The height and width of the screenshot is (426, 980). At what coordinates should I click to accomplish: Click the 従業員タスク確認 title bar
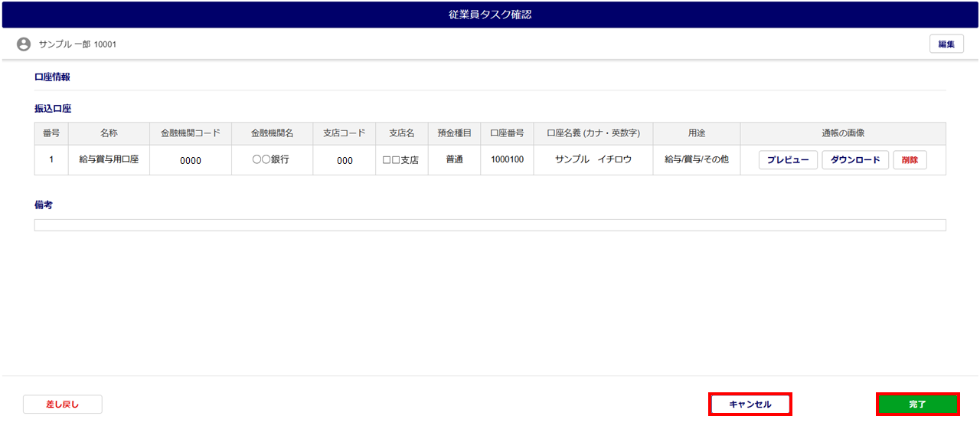[490, 15]
